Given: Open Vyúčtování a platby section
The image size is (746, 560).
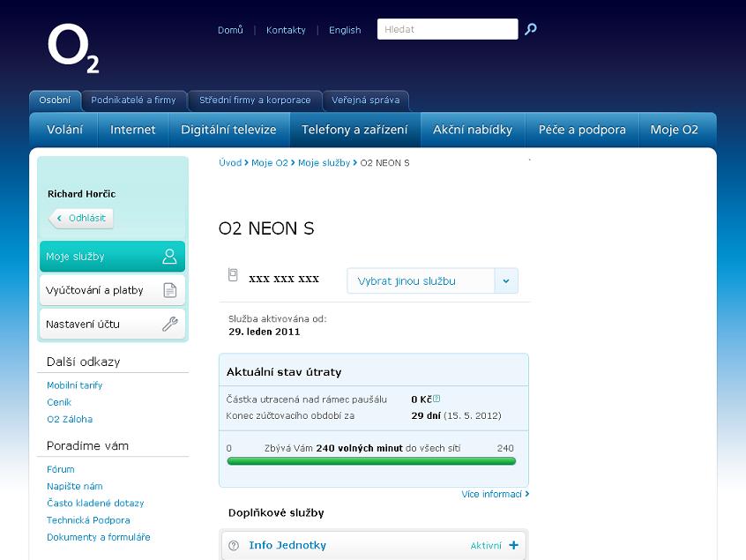Looking at the screenshot, I should point(112,290).
